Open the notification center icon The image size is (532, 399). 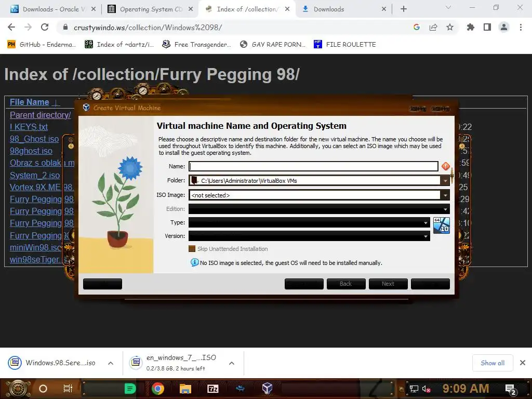point(511,389)
